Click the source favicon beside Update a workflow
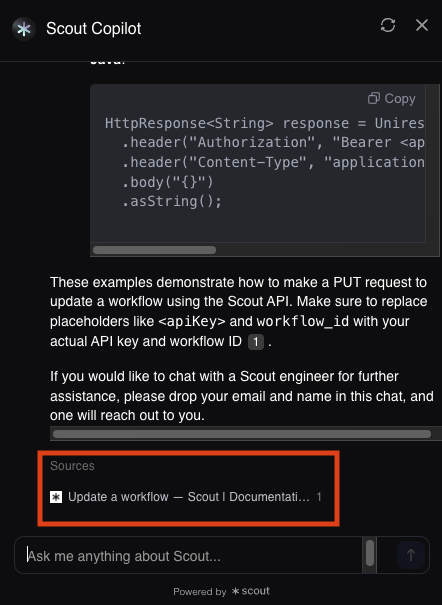This screenshot has width=442, height=605. 56,497
